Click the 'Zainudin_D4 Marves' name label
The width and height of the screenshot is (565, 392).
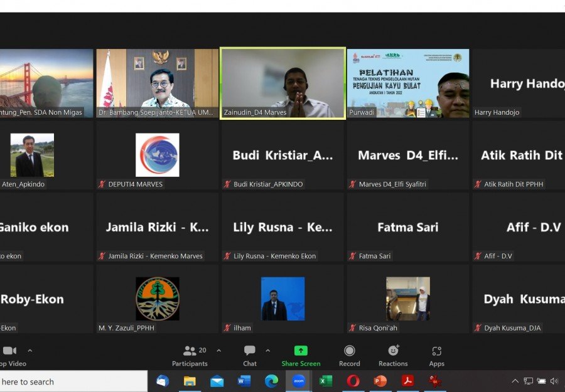tap(255, 112)
